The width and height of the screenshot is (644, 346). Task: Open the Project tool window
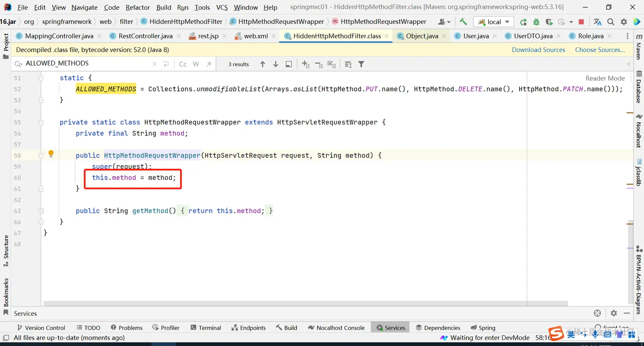tap(6, 46)
